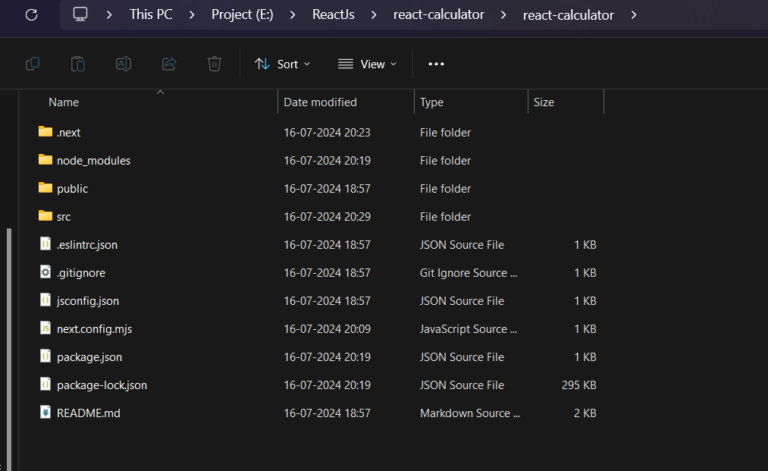Screen dimensions: 768x471
Task: Click the Rename toolbar icon
Action: coord(123,64)
